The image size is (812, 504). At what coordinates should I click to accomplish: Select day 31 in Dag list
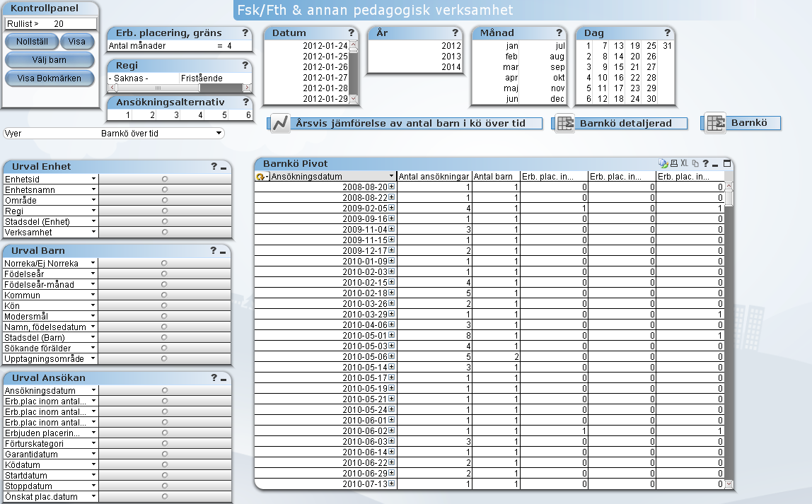coord(667,45)
